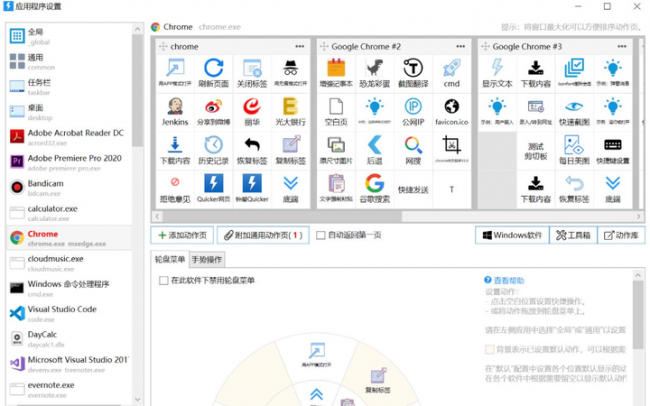Click the 显示文本 lightning action
The height and width of the screenshot is (406, 650).
coord(497,73)
